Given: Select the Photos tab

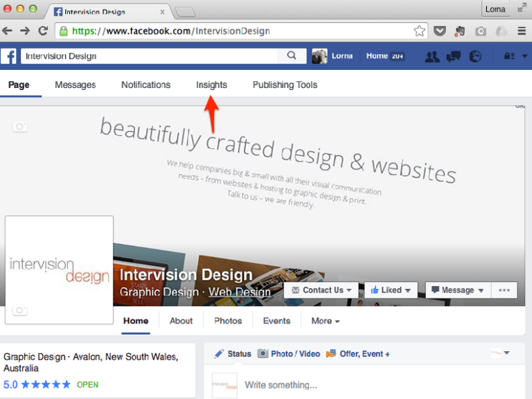Looking at the screenshot, I should [228, 321].
